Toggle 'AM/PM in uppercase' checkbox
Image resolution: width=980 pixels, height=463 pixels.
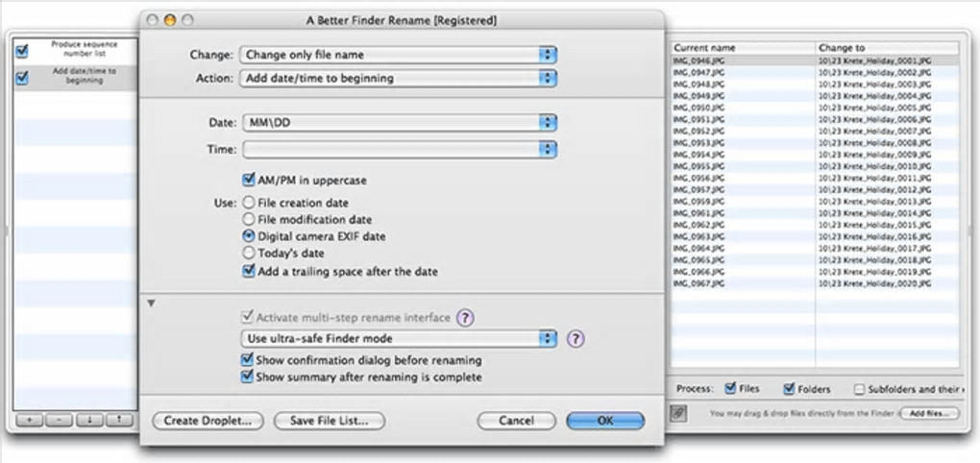tap(249, 180)
